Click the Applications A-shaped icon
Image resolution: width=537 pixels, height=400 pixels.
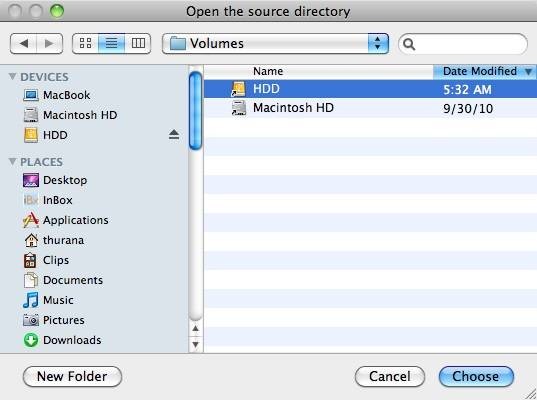tap(31, 220)
